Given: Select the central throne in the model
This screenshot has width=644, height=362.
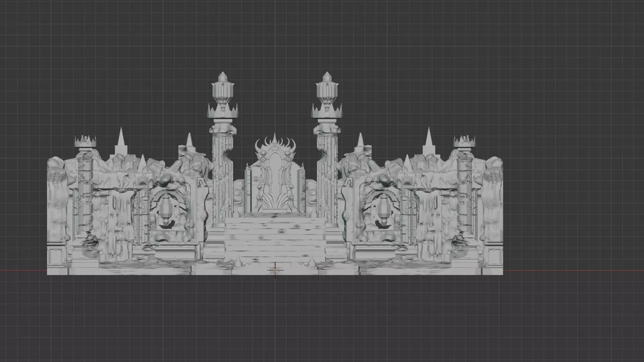Looking at the screenshot, I should [275, 174].
